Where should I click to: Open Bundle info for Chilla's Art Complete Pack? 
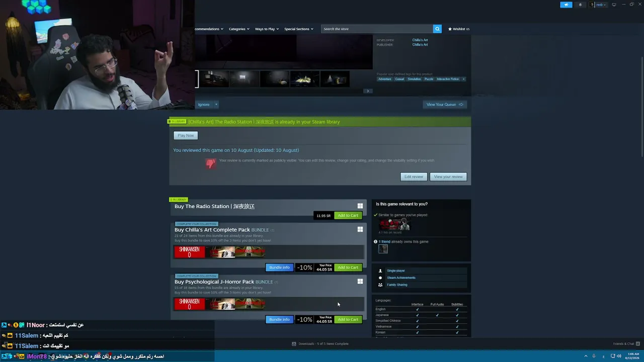(279, 267)
